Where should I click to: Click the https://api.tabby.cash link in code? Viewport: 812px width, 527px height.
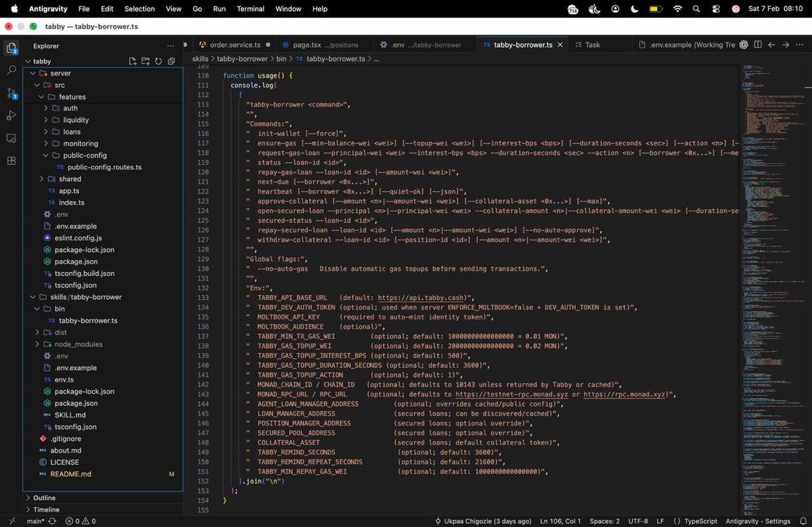(x=422, y=297)
